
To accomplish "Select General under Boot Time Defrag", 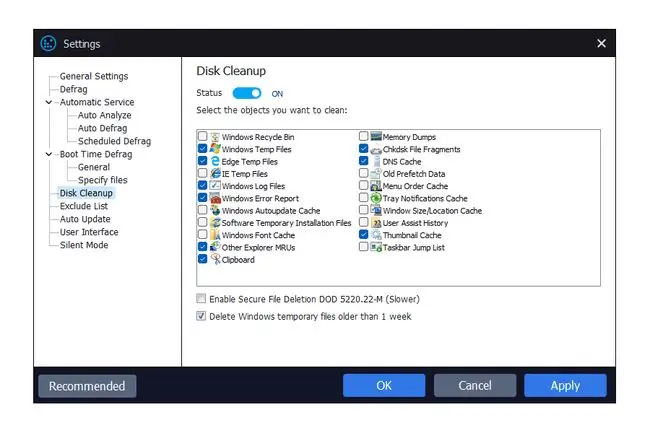I will pyautogui.click(x=94, y=167).
